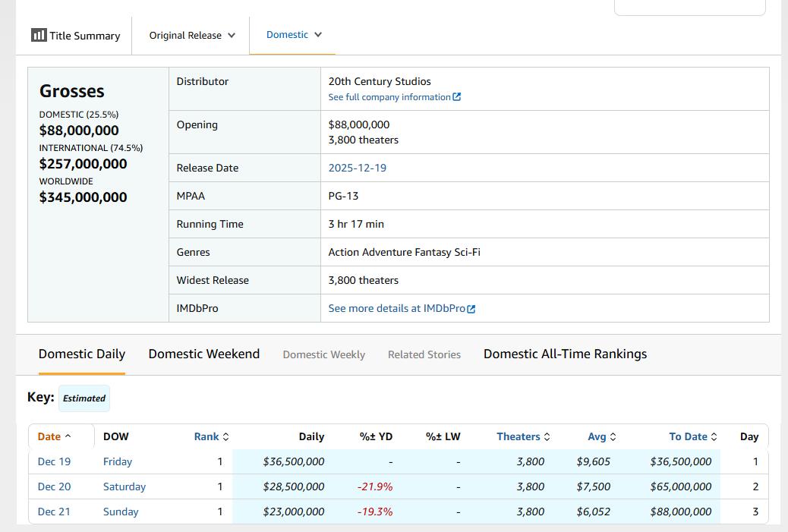Viewport: 788px width, 532px height.
Task: Click the Friday day-of-week link
Action: click(x=117, y=461)
